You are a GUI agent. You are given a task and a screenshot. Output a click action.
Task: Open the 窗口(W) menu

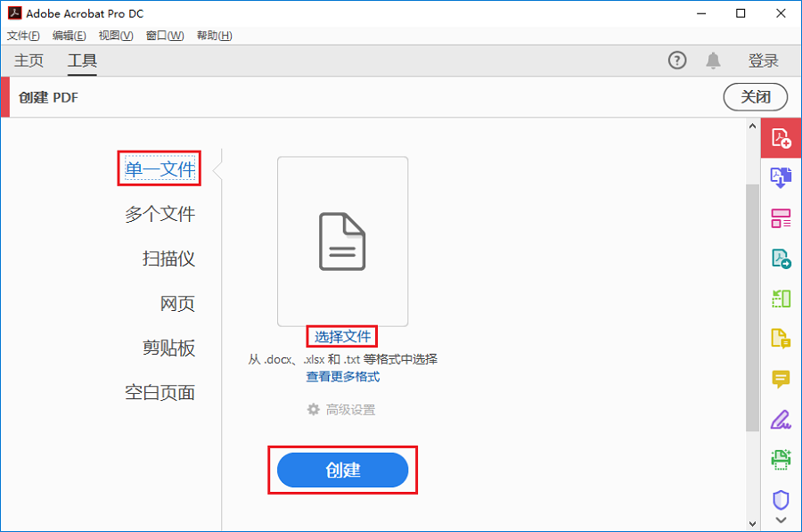point(165,36)
